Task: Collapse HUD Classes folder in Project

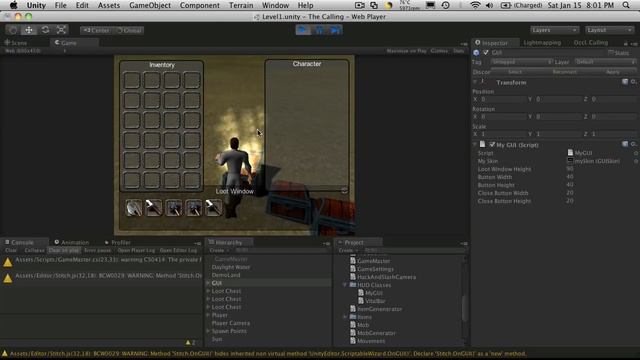Action: point(345,285)
